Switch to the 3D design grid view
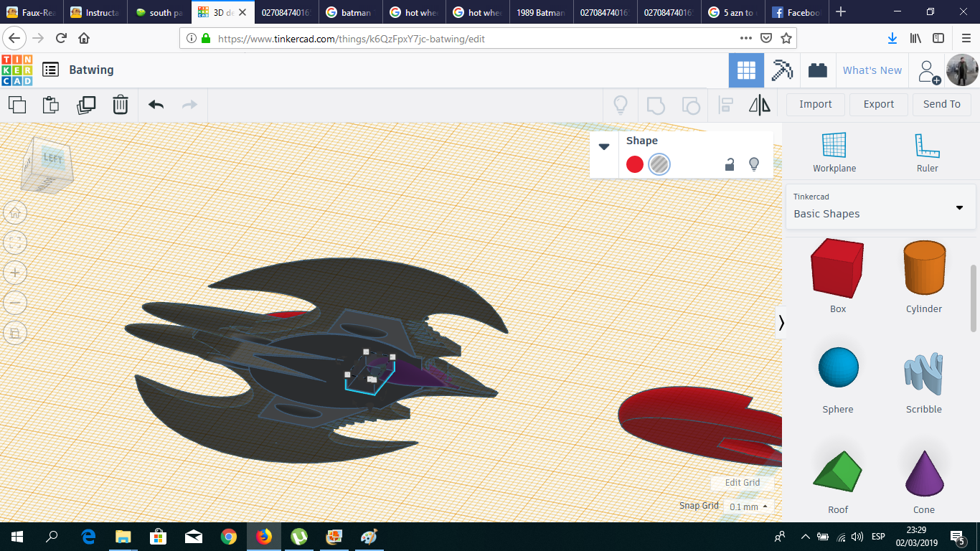Viewport: 980px width, 551px height. [x=746, y=70]
